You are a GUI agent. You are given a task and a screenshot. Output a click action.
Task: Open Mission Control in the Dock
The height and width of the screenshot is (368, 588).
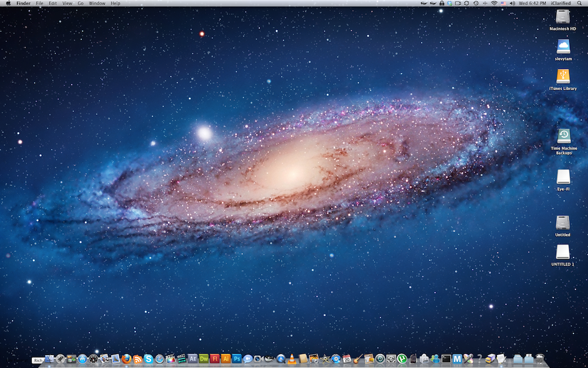[x=71, y=359]
